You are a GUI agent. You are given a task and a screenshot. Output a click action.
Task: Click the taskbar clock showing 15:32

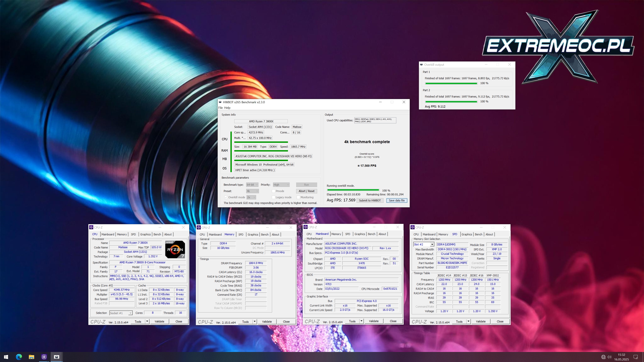click(x=621, y=357)
